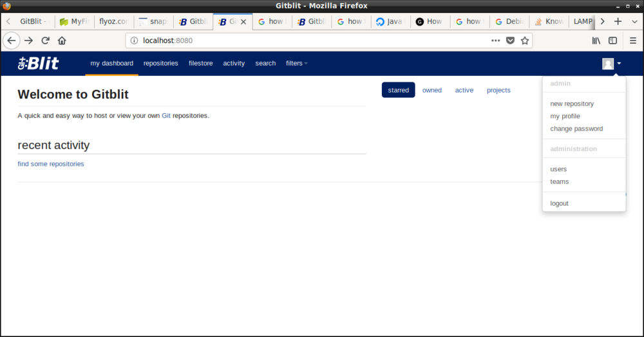Choose logout from user menu
The image size is (644, 337).
(x=559, y=203)
